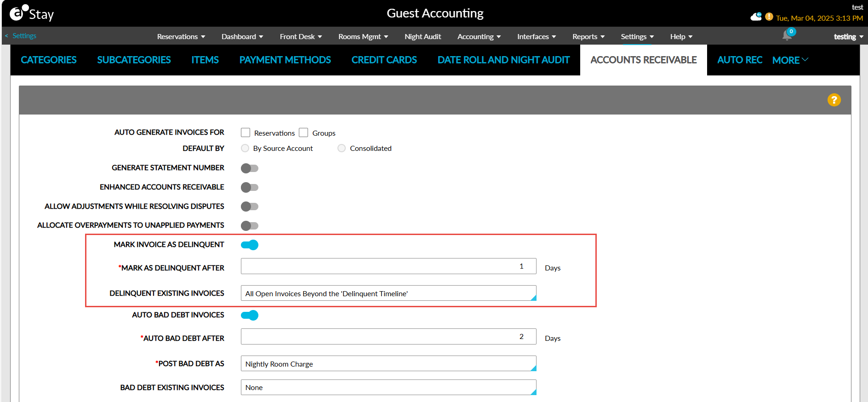Screen dimensions: 868x402
Task: Disable Mark Invoice as Delinquent switch
Action: [x=250, y=245]
